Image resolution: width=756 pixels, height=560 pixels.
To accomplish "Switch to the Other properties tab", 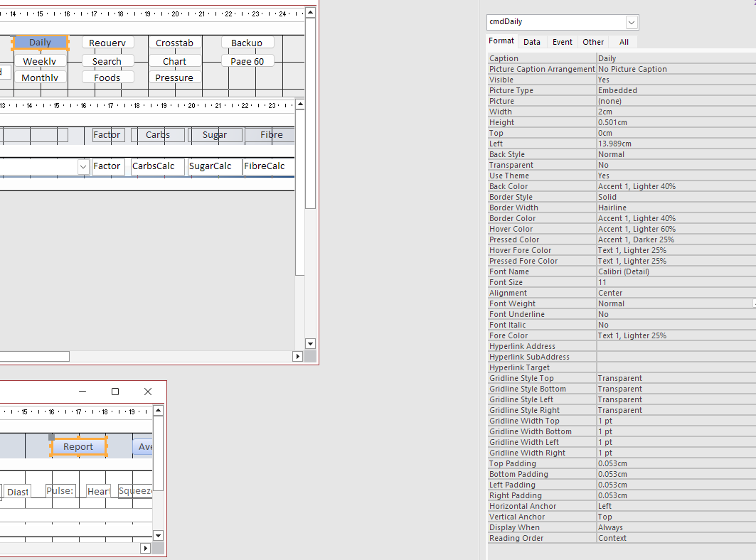I will coord(592,42).
